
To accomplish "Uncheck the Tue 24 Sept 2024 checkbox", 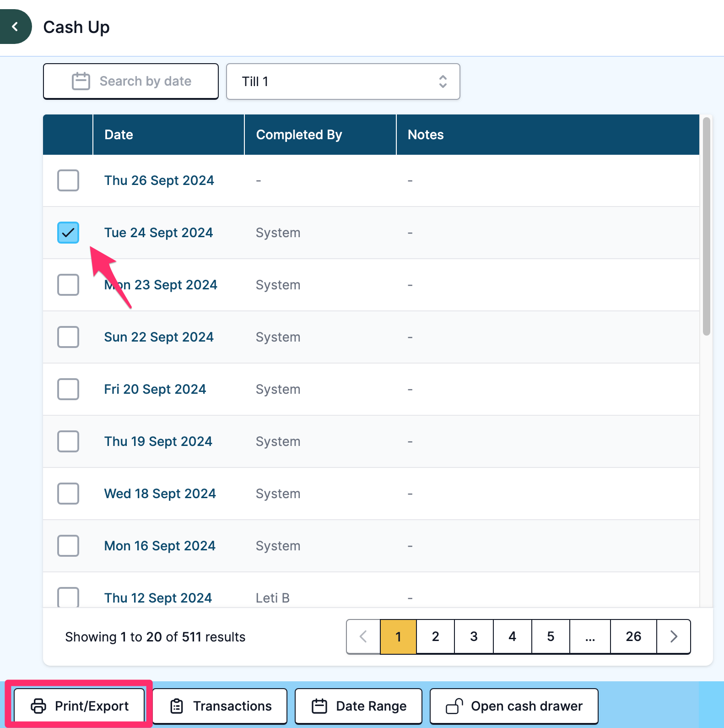I will point(68,233).
